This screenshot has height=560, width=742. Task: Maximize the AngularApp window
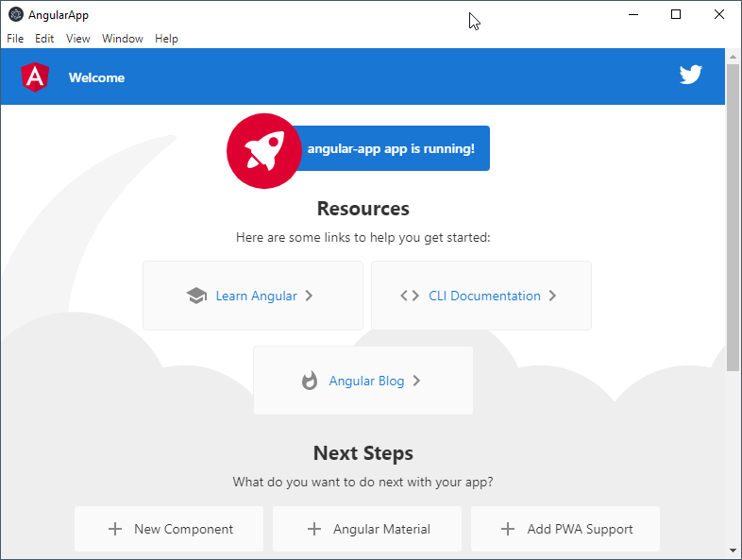[676, 15]
